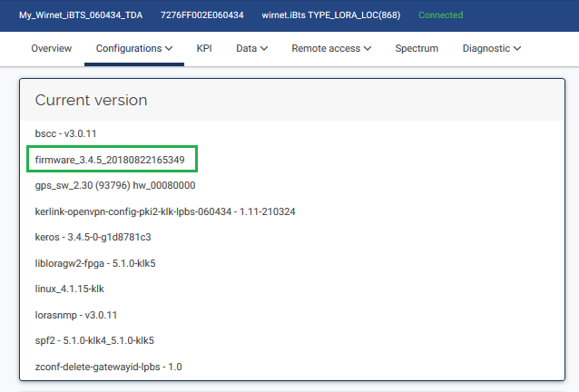Click the highlighted firmware_3.4.5 version entry
Viewport: 579px width, 392px height.
point(110,160)
